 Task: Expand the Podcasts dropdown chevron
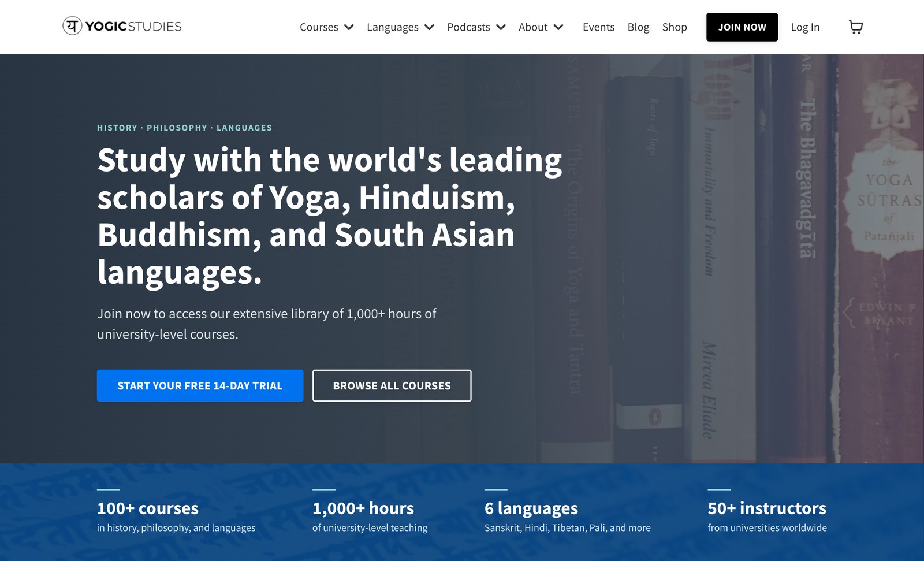(501, 27)
